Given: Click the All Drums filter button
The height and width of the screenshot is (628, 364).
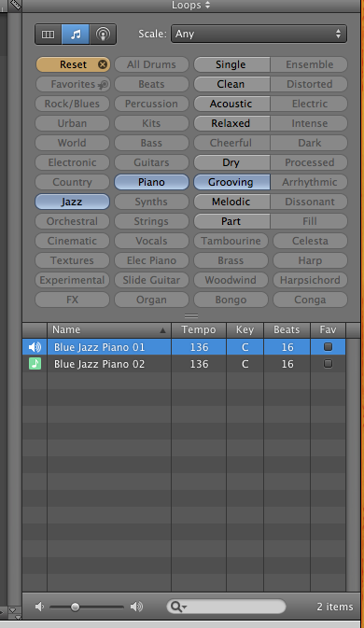Looking at the screenshot, I should click(151, 64).
